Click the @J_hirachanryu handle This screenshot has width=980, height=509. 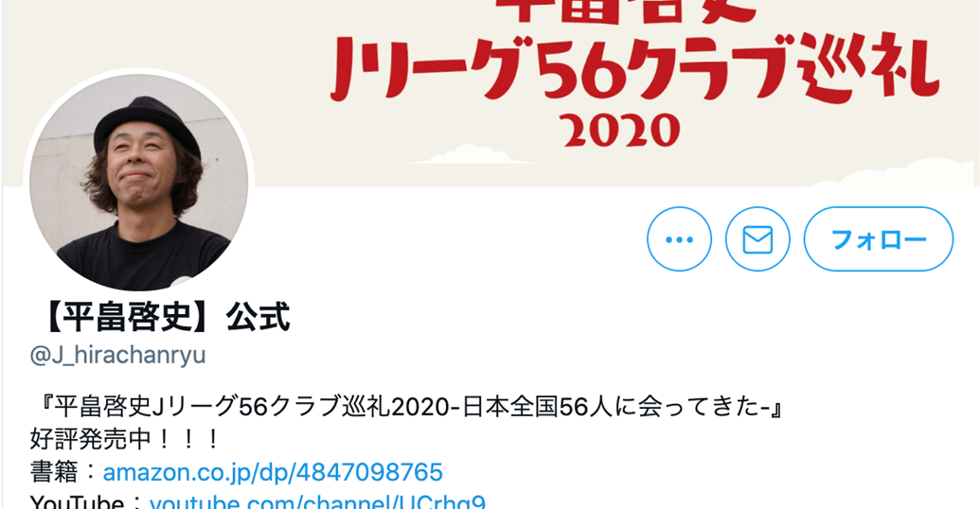tap(117, 356)
